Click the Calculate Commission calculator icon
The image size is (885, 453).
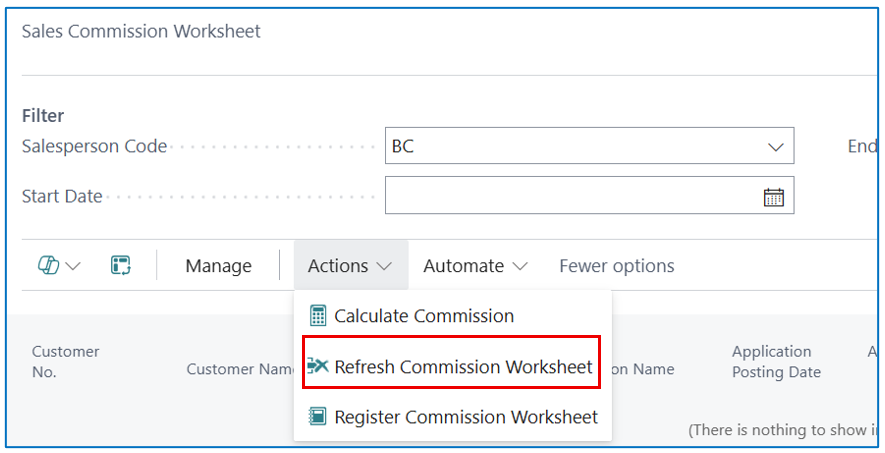point(318,315)
